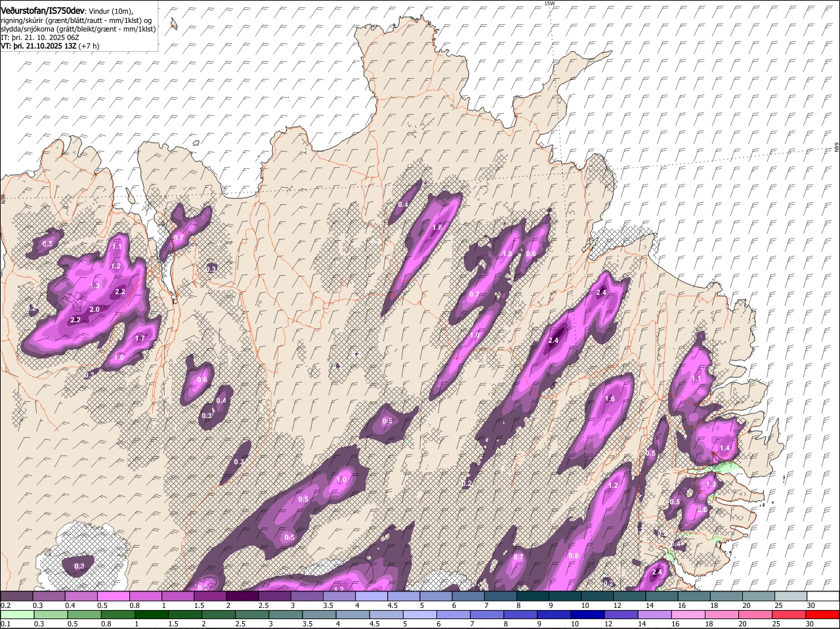Choose the purple-scale swatch between 3 and 3.5
840x629 pixels.
pos(307,596)
